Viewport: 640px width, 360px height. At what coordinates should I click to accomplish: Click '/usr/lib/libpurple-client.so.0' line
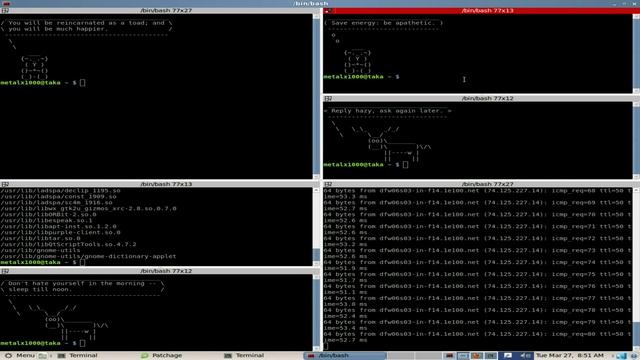click(x=60, y=232)
